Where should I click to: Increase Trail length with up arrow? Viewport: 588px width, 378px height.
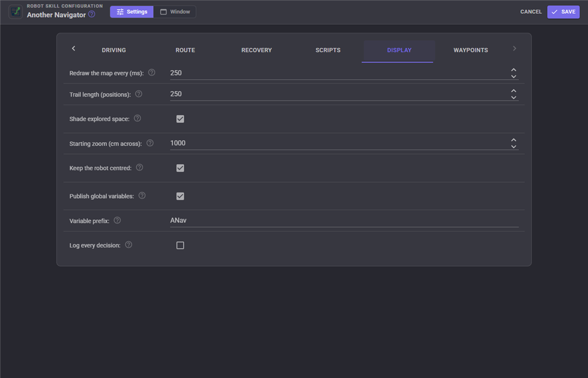(514, 91)
